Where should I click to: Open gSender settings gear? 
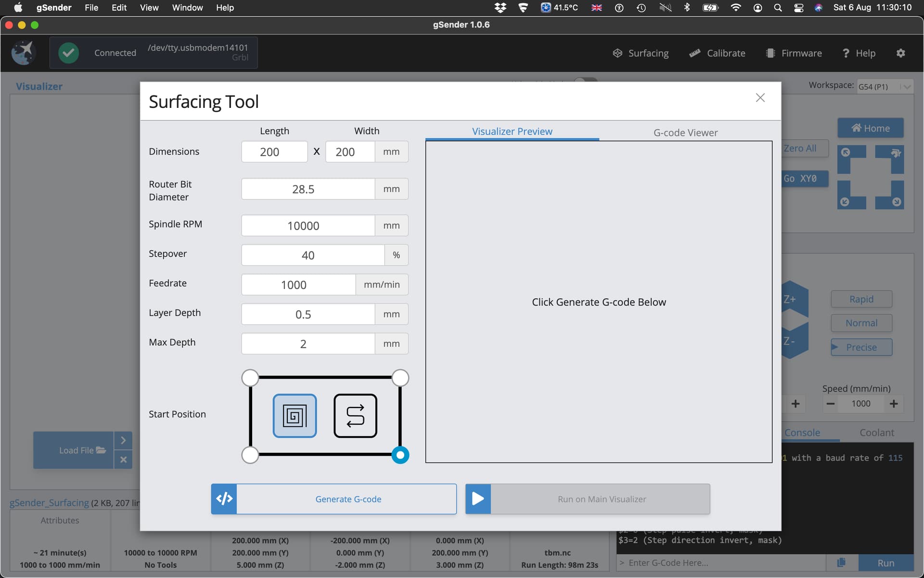pyautogui.click(x=901, y=53)
